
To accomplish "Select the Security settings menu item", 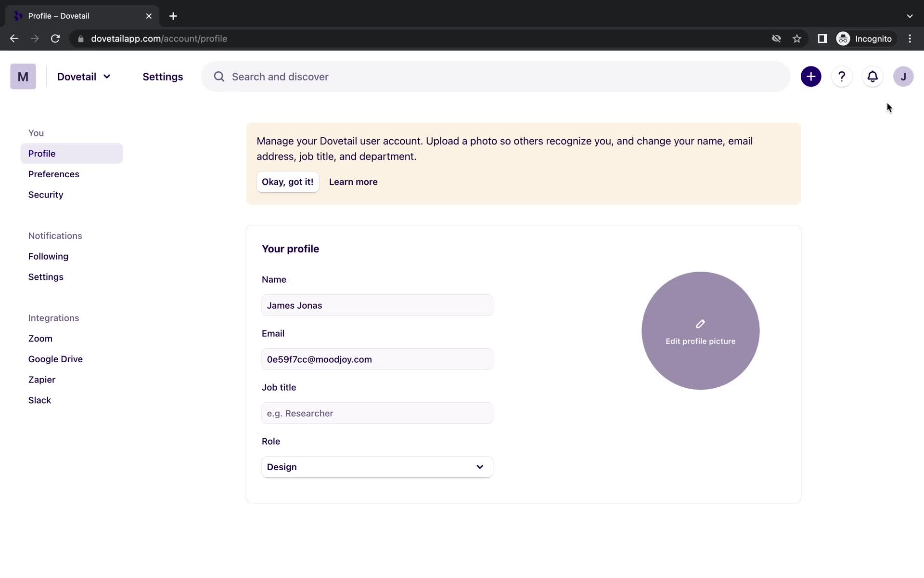I will click(45, 195).
